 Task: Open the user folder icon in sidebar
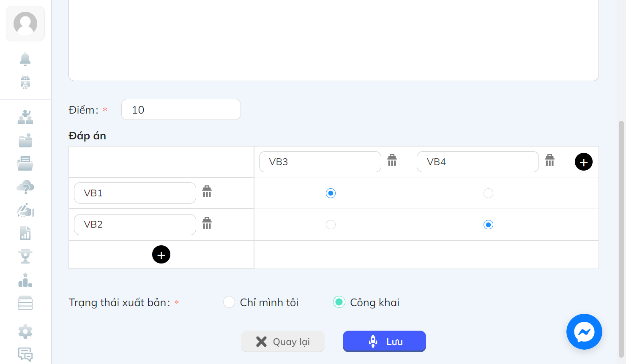(x=25, y=140)
